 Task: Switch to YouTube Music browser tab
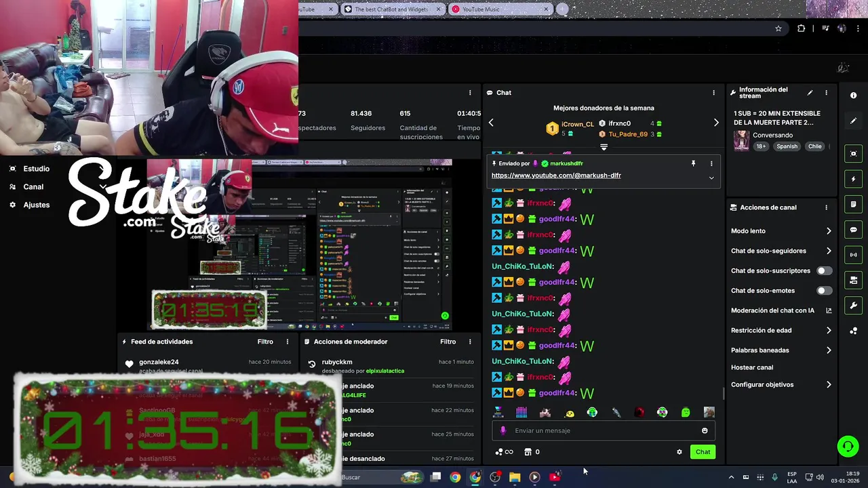500,9
